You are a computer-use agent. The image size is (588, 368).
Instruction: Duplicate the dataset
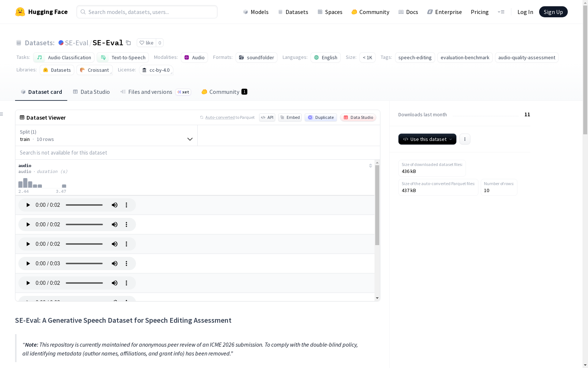[x=321, y=117]
